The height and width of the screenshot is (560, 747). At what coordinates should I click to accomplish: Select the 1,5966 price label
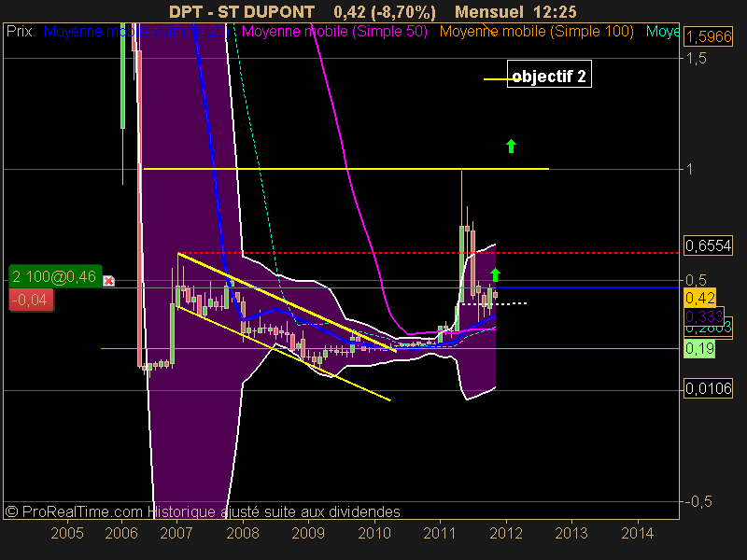point(708,36)
